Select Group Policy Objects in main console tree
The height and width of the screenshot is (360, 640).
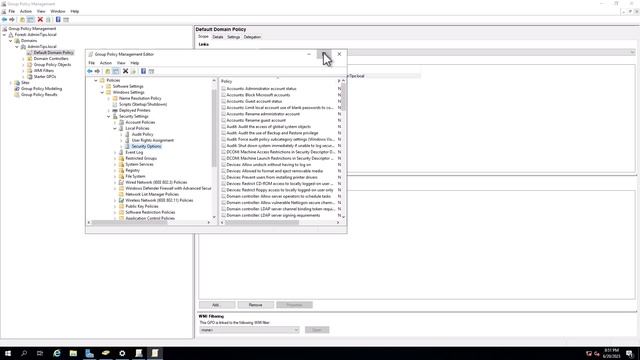point(52,65)
